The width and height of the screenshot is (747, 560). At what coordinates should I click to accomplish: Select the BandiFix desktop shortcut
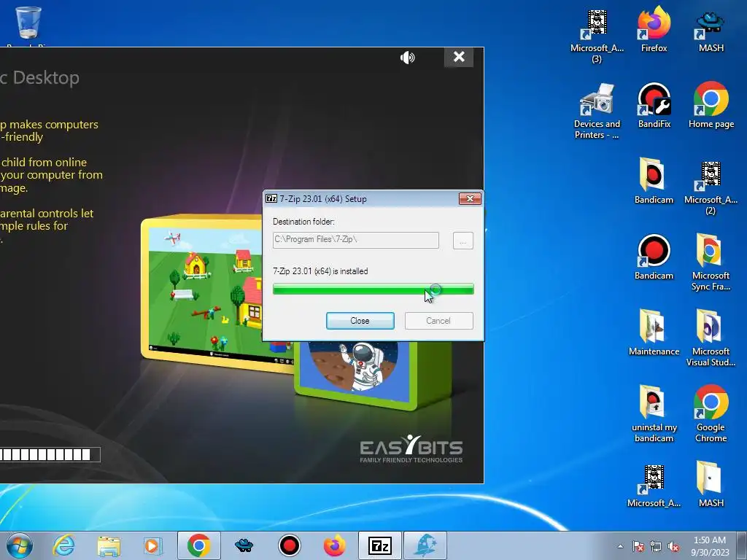click(654, 106)
